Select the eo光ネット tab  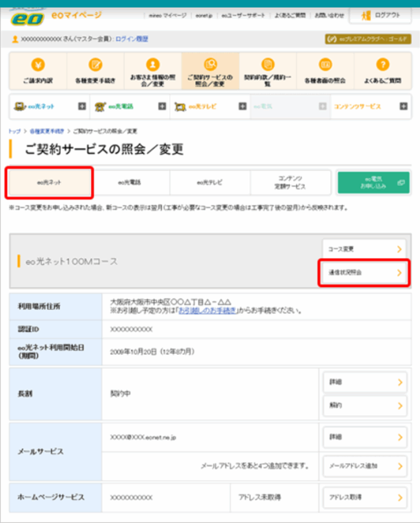[x=50, y=182]
